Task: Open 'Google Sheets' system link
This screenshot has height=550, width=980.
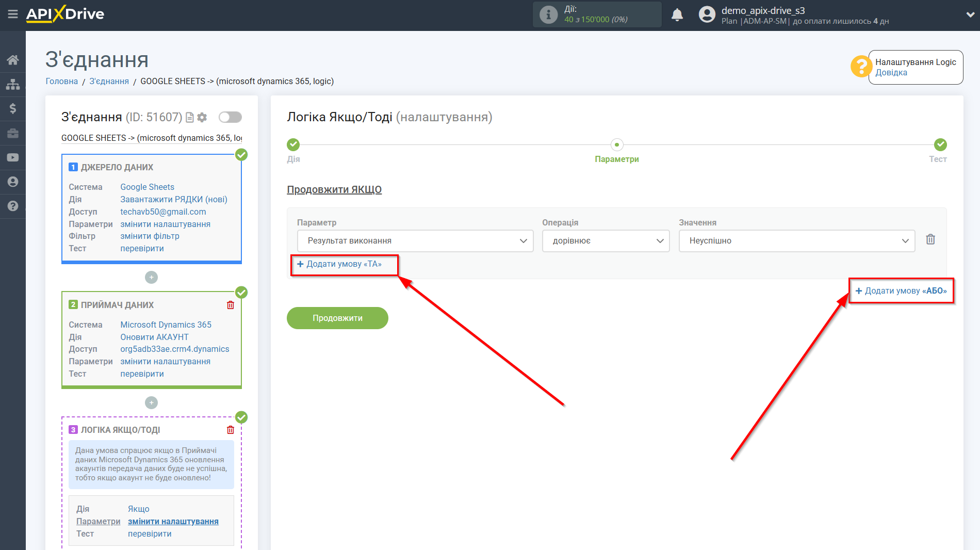Action: click(148, 187)
